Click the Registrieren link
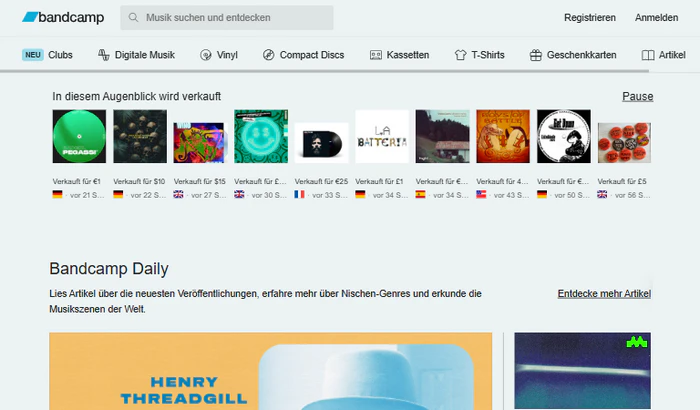The width and height of the screenshot is (700, 410). pyautogui.click(x=589, y=18)
